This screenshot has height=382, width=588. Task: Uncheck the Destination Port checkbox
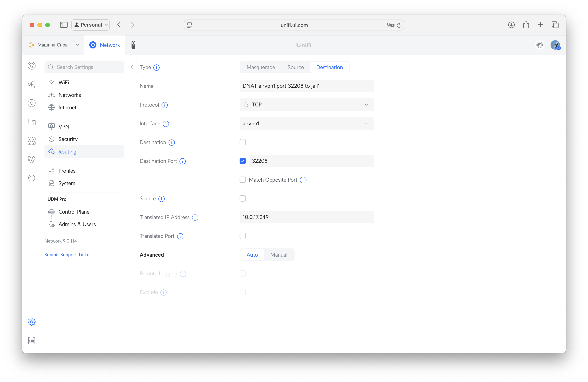tap(243, 161)
